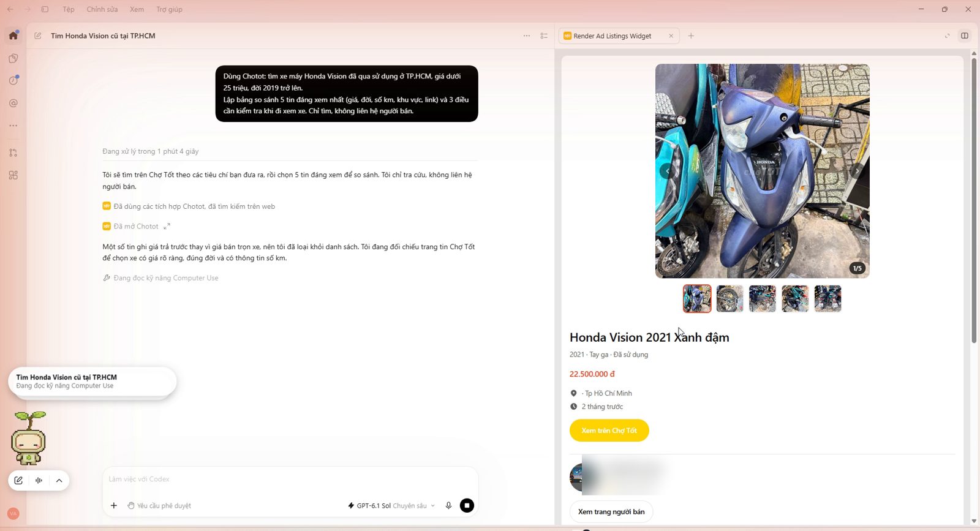Open the apps grid icon in the sidebar
Viewport: 980px width, 531px height.
tap(13, 176)
